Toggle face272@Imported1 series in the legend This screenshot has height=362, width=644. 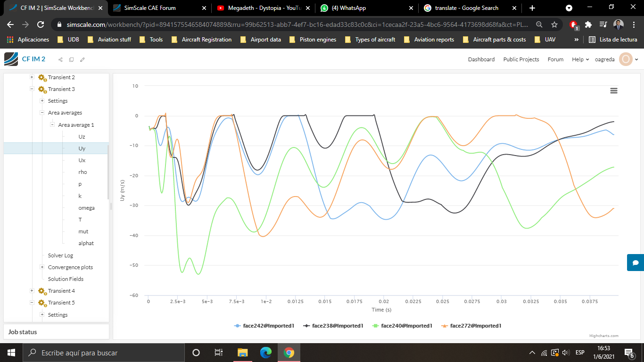click(x=471, y=326)
